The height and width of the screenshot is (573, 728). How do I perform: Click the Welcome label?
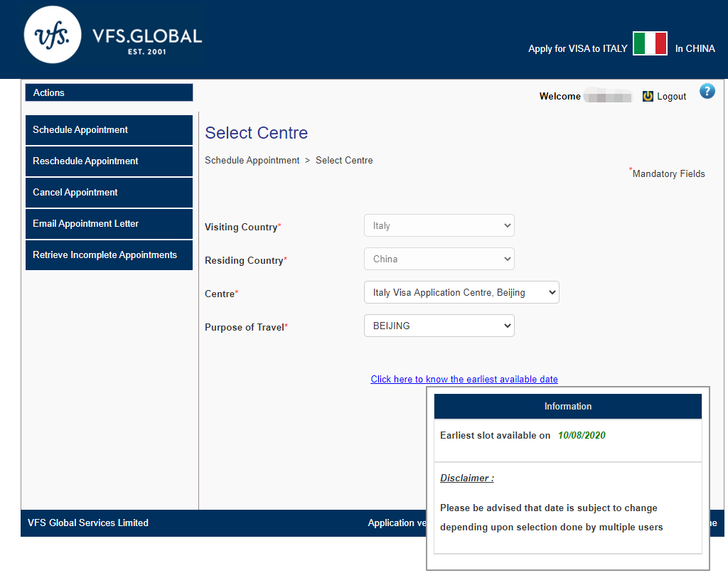point(560,96)
